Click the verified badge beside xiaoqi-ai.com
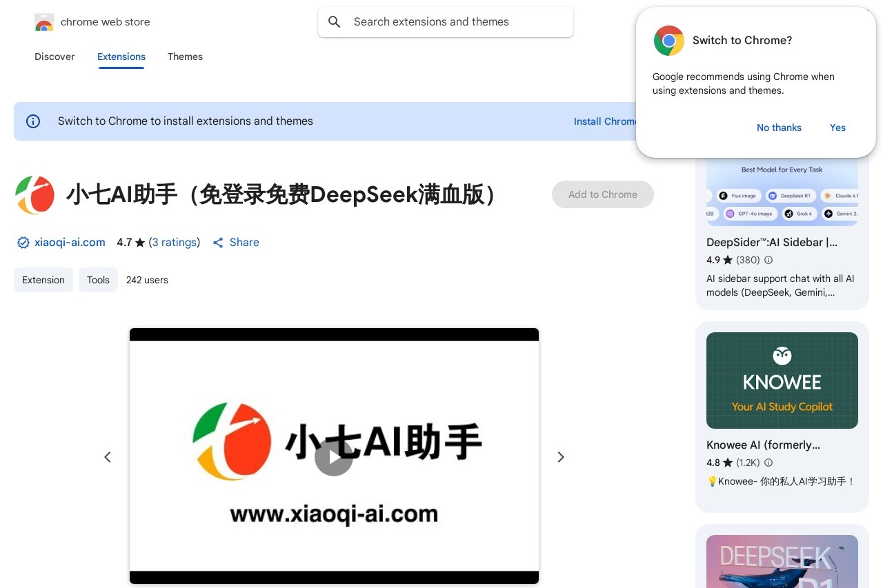Screen dimensions: 883x588 point(23,243)
